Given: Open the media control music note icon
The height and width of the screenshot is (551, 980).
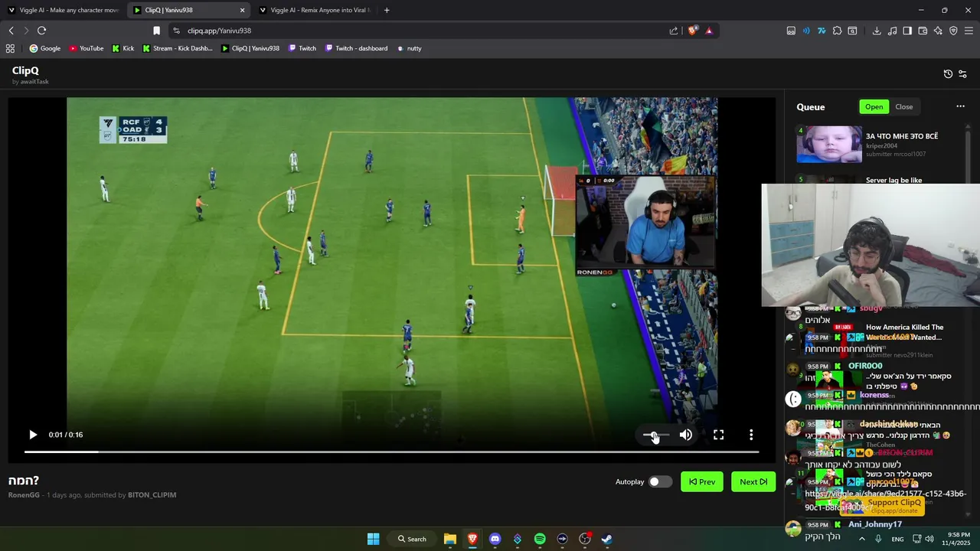Looking at the screenshot, I should coord(893,31).
